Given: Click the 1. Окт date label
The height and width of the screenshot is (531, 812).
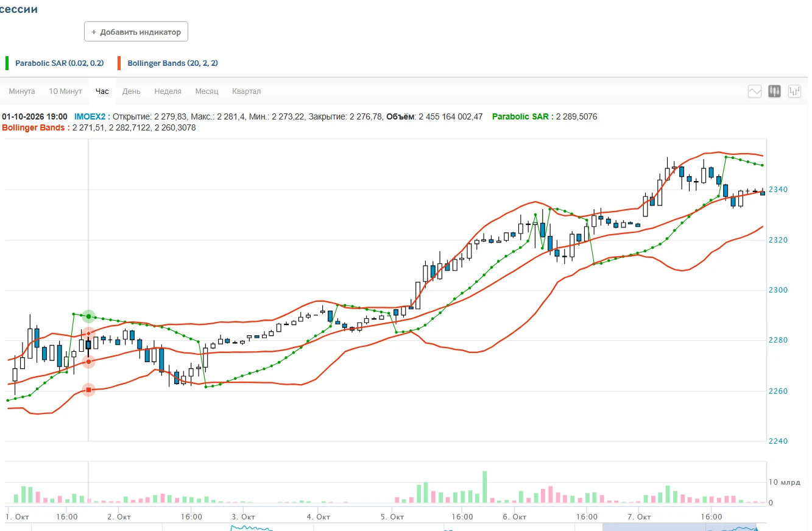Looking at the screenshot, I should 18,517.
